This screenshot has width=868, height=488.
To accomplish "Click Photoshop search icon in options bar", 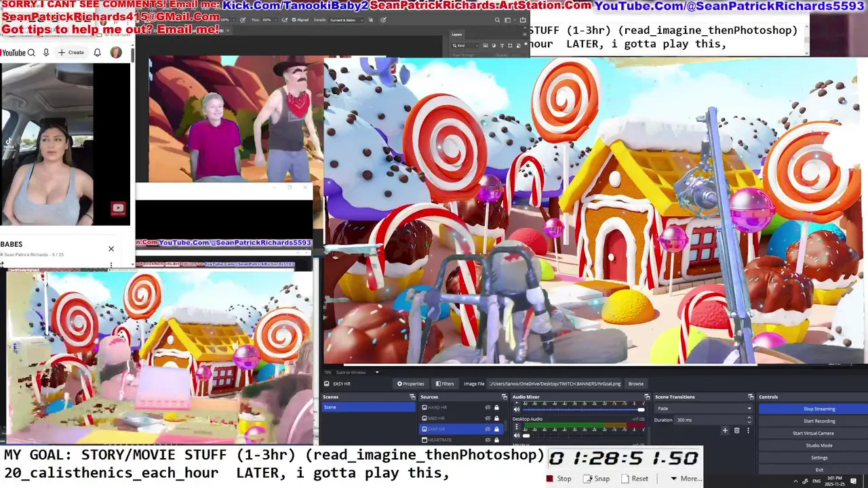I will [498, 20].
